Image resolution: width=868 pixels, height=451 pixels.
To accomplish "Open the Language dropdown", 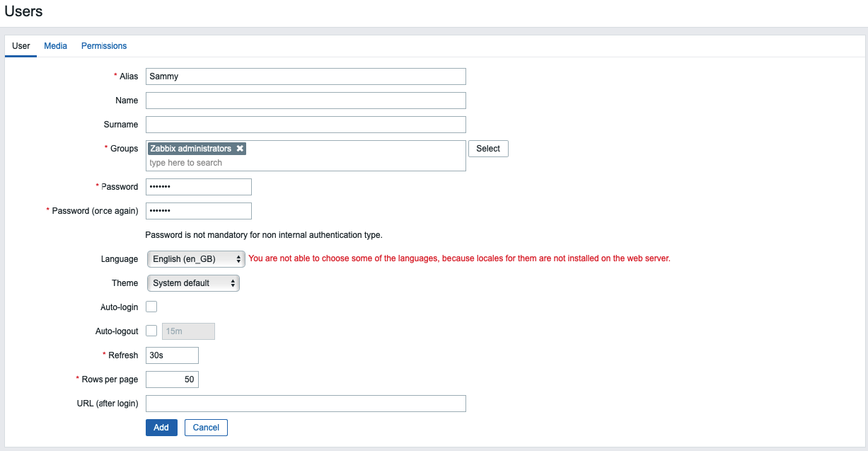I will [x=195, y=259].
